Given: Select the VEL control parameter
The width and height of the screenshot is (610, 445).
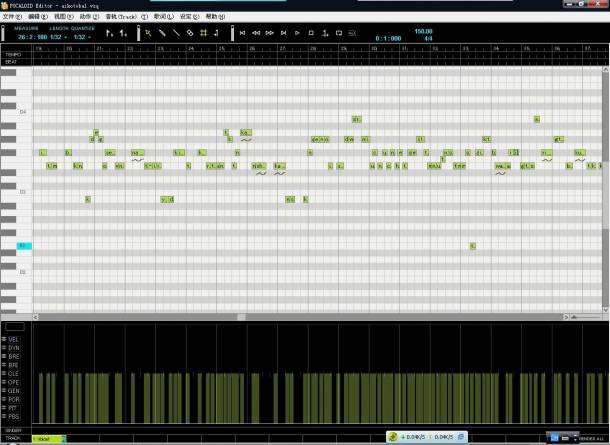Looking at the screenshot, I should [13, 340].
